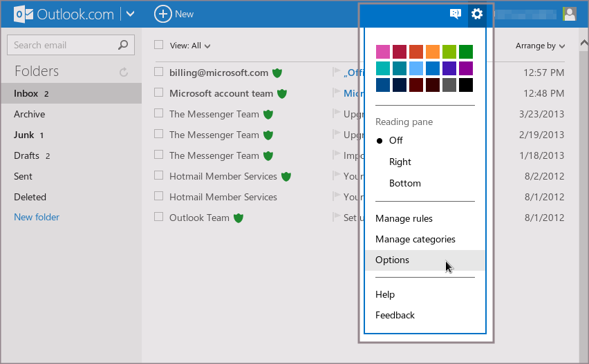This screenshot has height=364, width=589.
Task: Expand the arrow next to Outlook.com
Action: [x=131, y=14]
